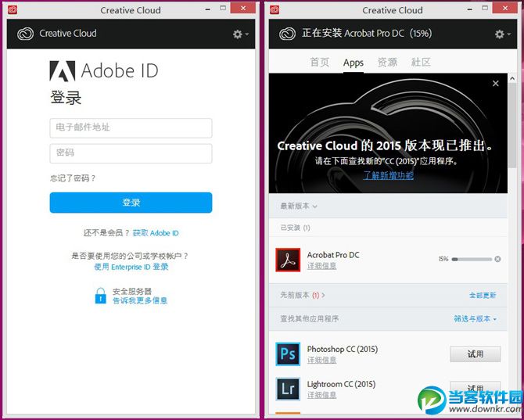This screenshot has width=524, height=420.
Task: Click 试用 button for Photoshop CC (2015)
Action: (x=476, y=354)
